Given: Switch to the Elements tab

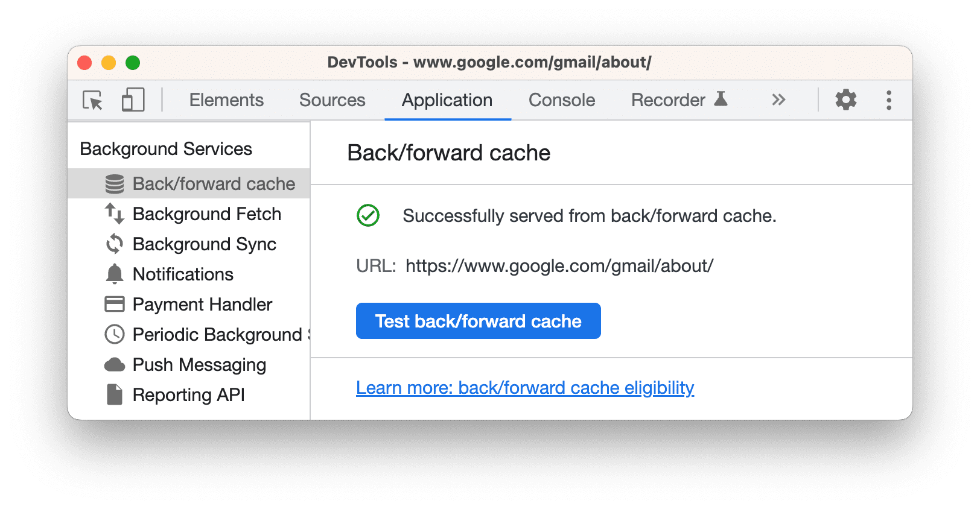Looking at the screenshot, I should click(x=226, y=100).
